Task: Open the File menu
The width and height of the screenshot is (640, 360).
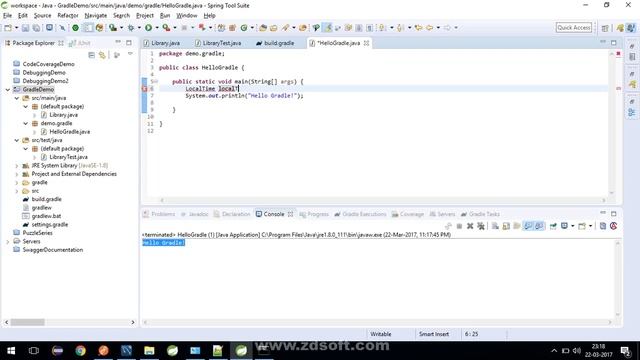Action: click(7, 16)
